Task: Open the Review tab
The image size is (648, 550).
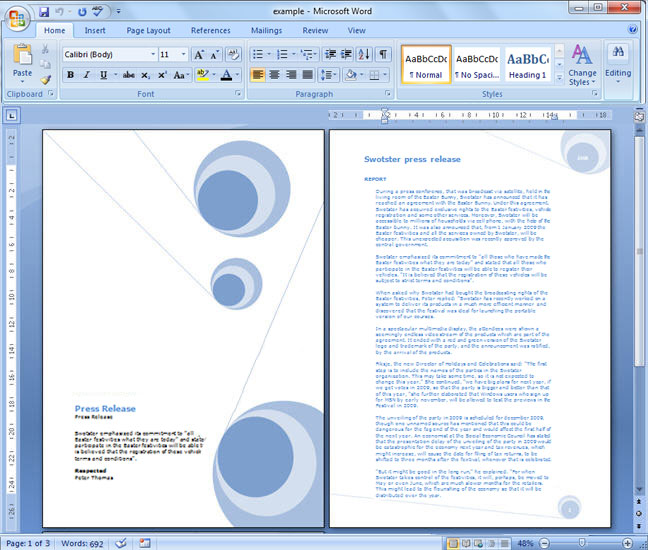Action: (315, 31)
